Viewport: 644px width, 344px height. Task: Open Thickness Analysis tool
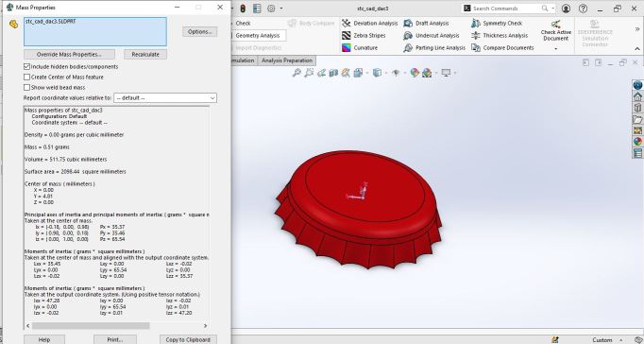point(500,36)
